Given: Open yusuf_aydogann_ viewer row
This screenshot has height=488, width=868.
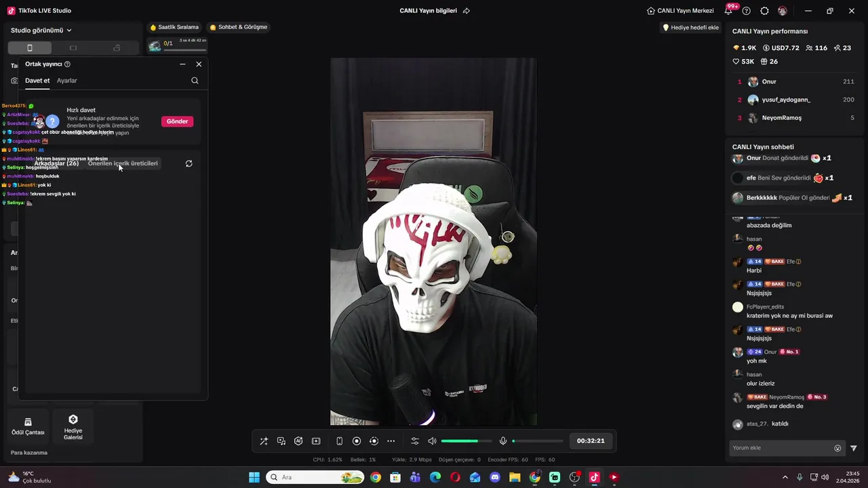Looking at the screenshot, I should point(795,100).
